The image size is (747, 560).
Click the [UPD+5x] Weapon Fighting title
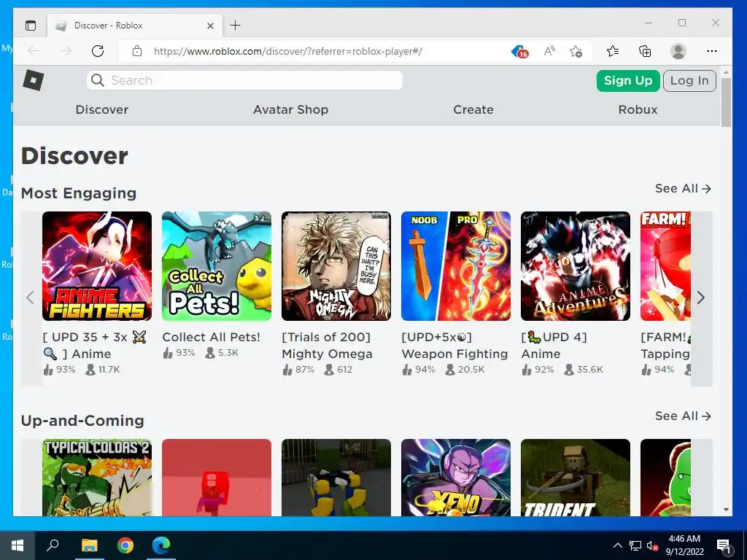point(455,346)
